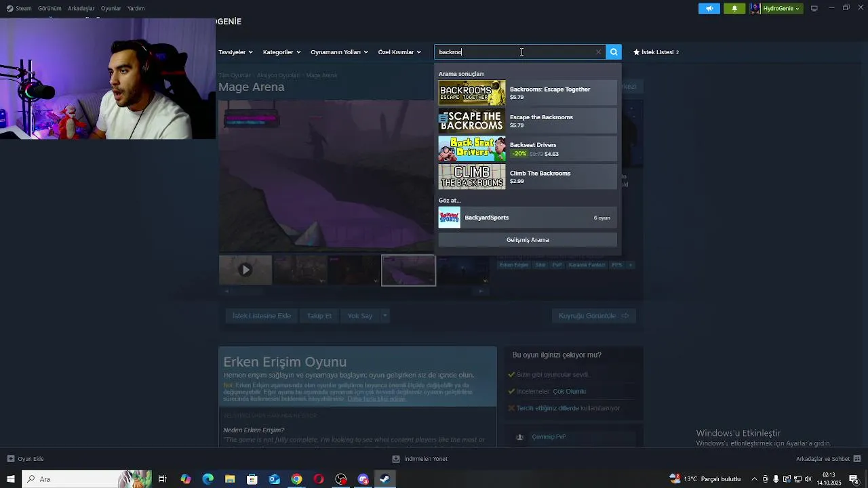Open Outlook from the taskbar
This screenshot has height=488, width=868.
pos(274,479)
